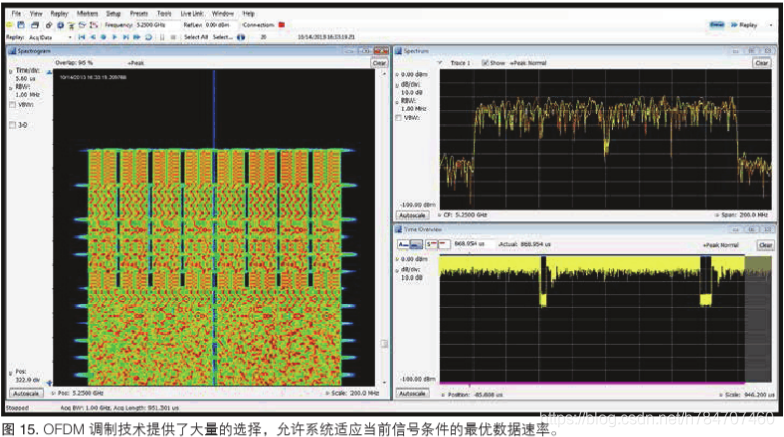The image size is (784, 437).
Task: Click the red Connection status icon
Action: pyautogui.click(x=282, y=25)
